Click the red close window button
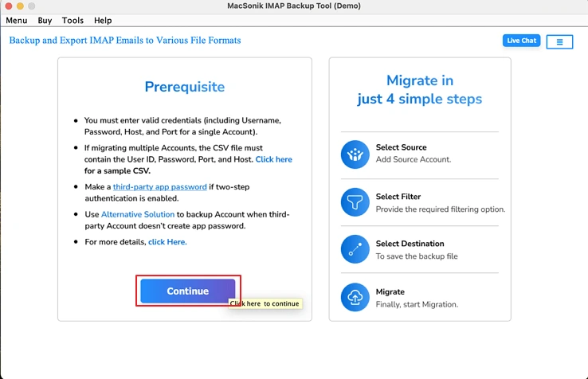The width and height of the screenshot is (588, 379). [9, 6]
